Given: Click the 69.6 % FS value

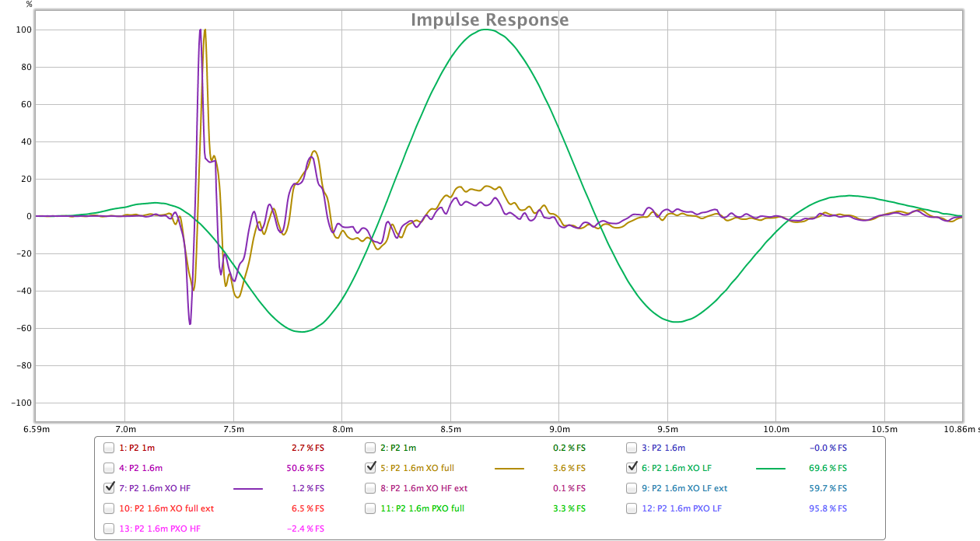Looking at the screenshot, I should coord(827,468).
